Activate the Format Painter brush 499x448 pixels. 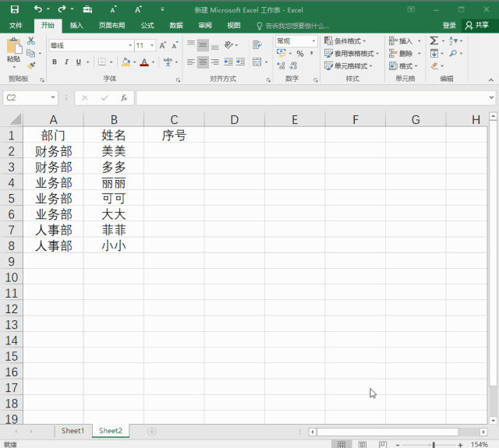coord(31,65)
